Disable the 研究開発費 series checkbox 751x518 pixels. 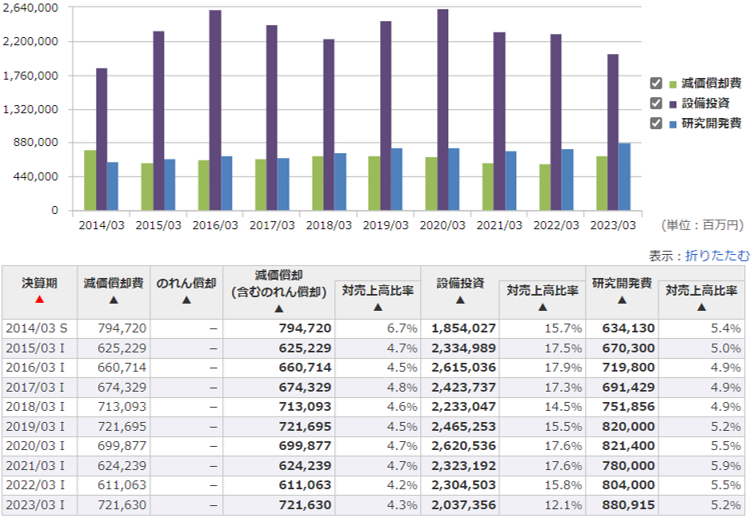coord(657,122)
